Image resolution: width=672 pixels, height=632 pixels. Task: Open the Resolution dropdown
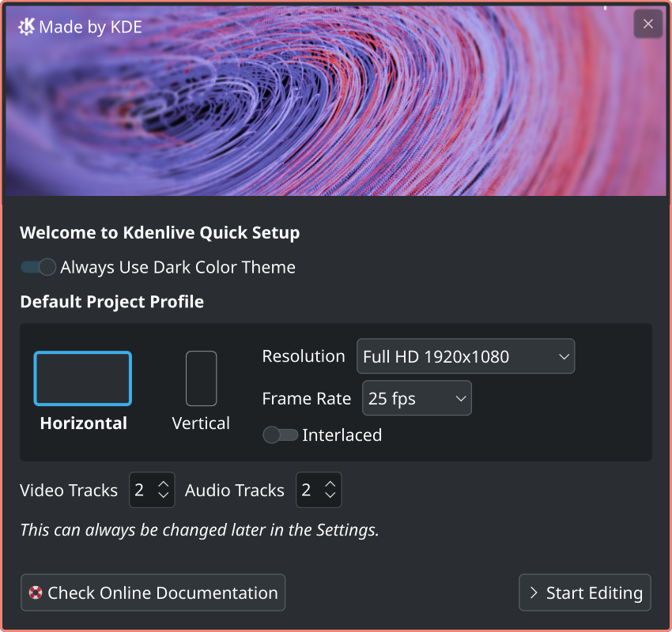(466, 356)
